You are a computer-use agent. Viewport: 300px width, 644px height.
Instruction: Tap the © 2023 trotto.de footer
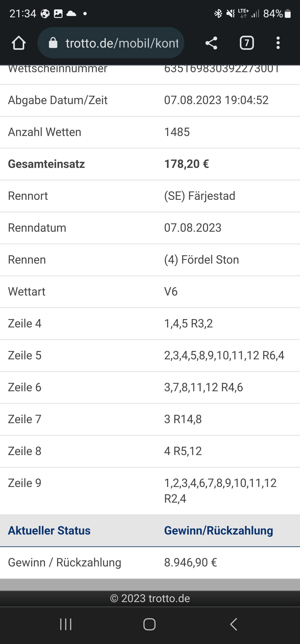coord(150,598)
